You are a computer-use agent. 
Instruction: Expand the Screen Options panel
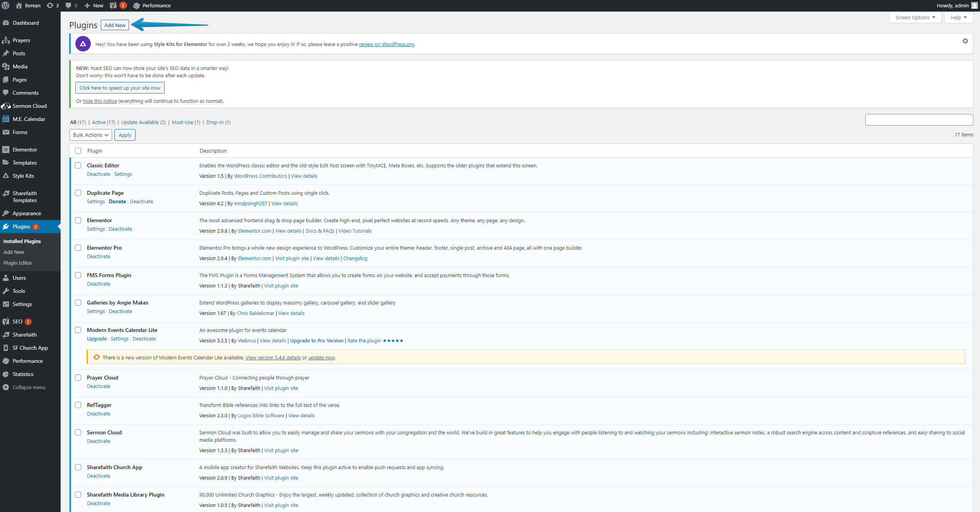tap(915, 17)
